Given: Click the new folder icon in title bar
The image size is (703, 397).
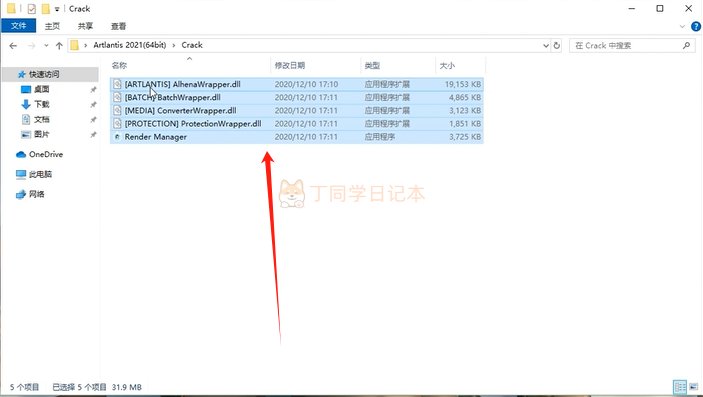Looking at the screenshot, I should (x=45, y=9).
